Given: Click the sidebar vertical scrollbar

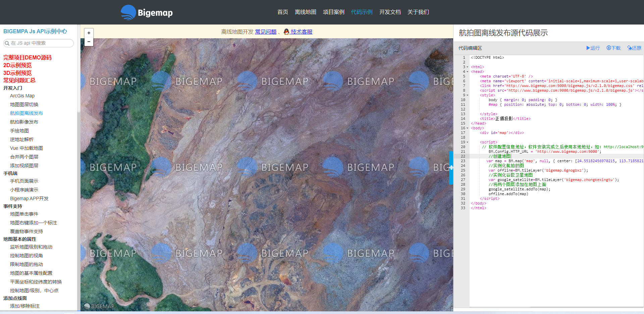Looking at the screenshot, I should 79,69.
